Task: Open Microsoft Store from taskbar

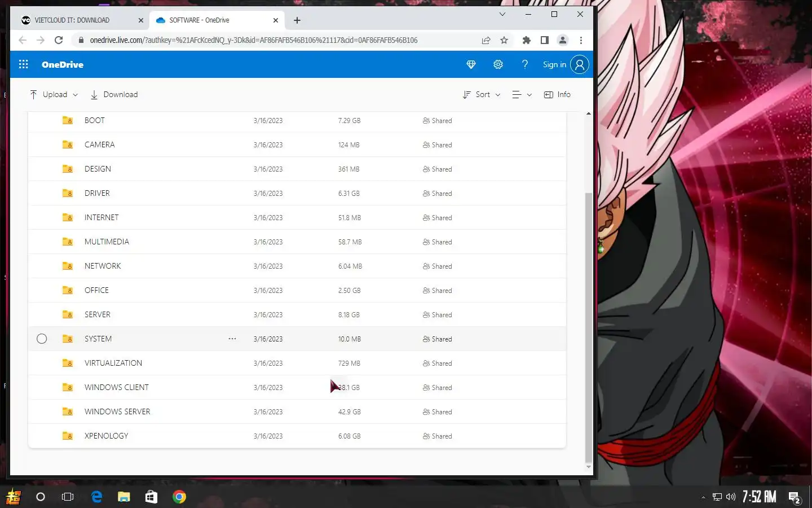Action: point(151,497)
